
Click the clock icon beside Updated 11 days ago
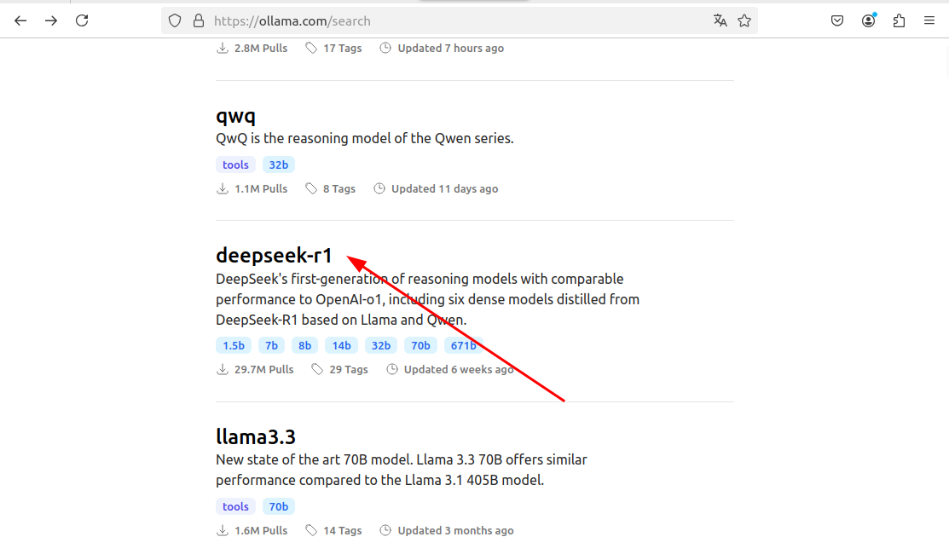[x=379, y=188]
